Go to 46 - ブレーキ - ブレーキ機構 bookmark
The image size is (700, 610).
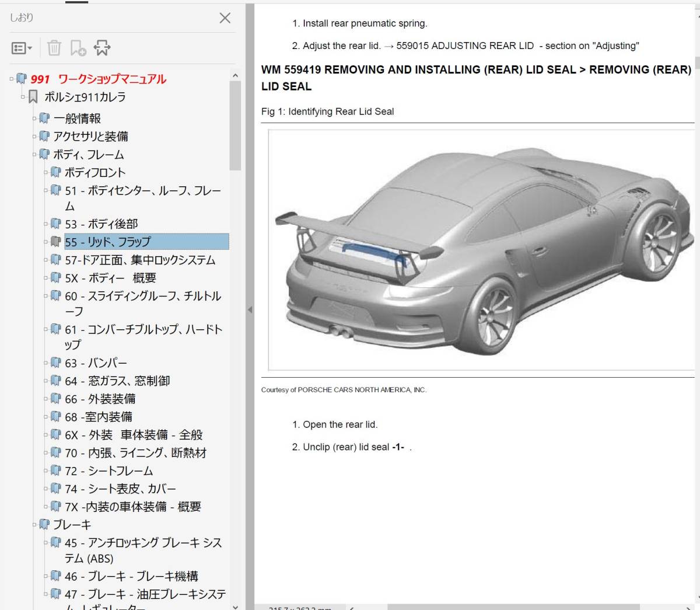tap(132, 576)
